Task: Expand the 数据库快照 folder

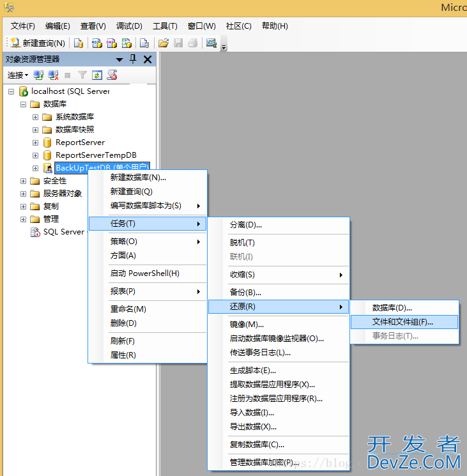Action: coord(36,130)
